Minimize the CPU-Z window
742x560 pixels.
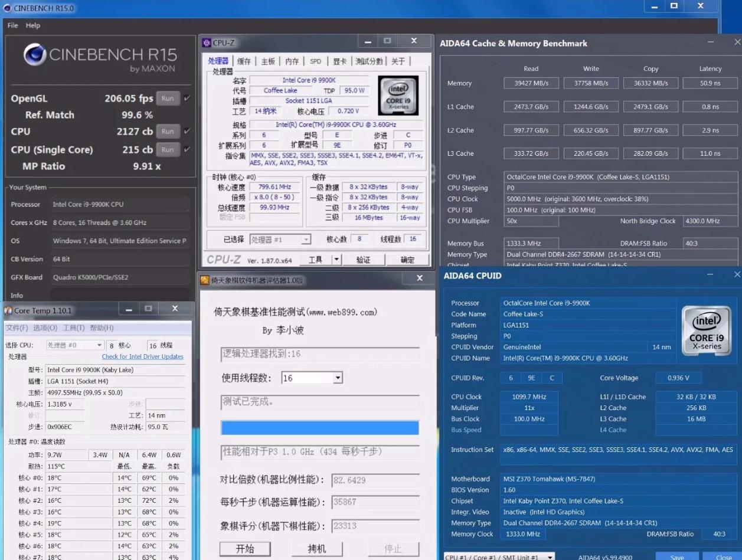pos(368,41)
